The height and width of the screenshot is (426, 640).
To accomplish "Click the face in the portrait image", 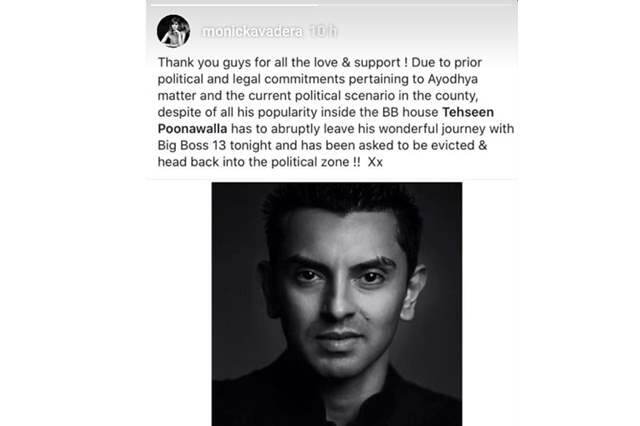I will (x=341, y=294).
